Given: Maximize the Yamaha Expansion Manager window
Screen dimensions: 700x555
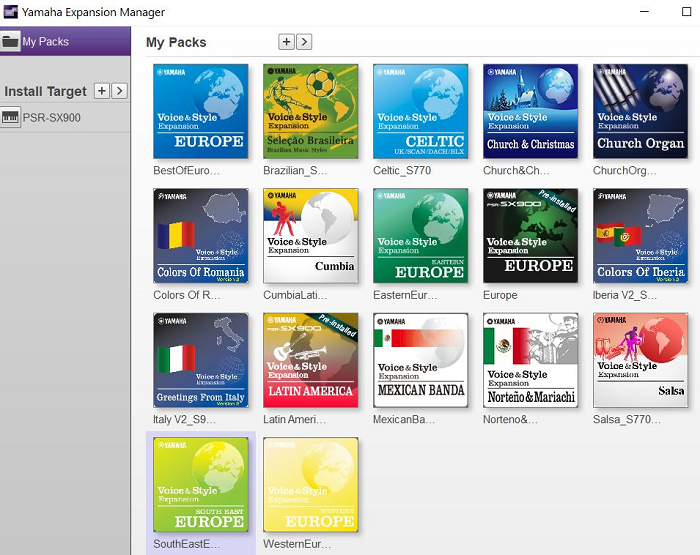Looking at the screenshot, I should coord(687,12).
